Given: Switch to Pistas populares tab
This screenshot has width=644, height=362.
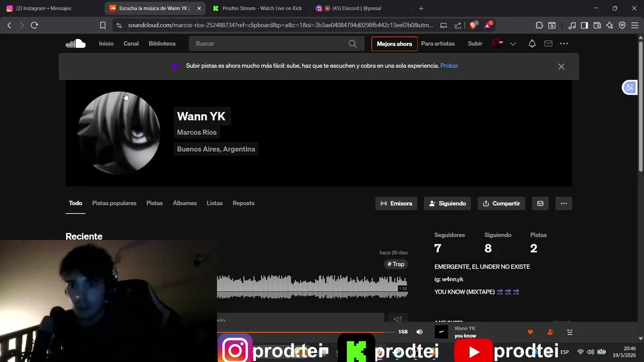Looking at the screenshot, I should point(114,203).
